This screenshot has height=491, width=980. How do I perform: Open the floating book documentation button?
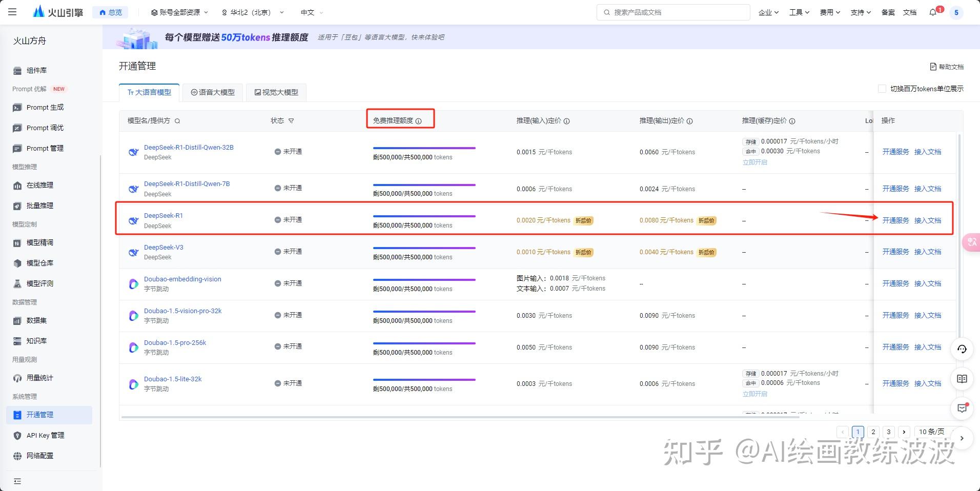click(962, 379)
